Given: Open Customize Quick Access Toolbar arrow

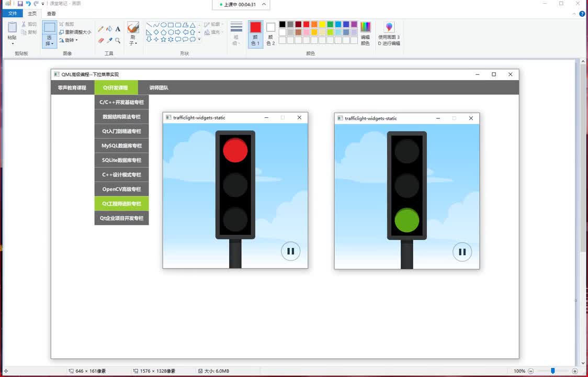Looking at the screenshot, I should coord(43,4).
